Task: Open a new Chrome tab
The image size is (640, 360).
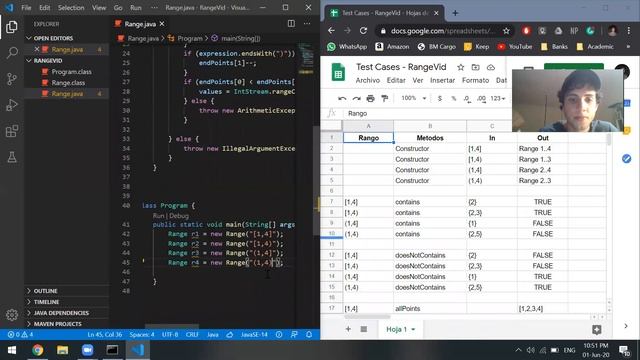Action: [x=455, y=13]
